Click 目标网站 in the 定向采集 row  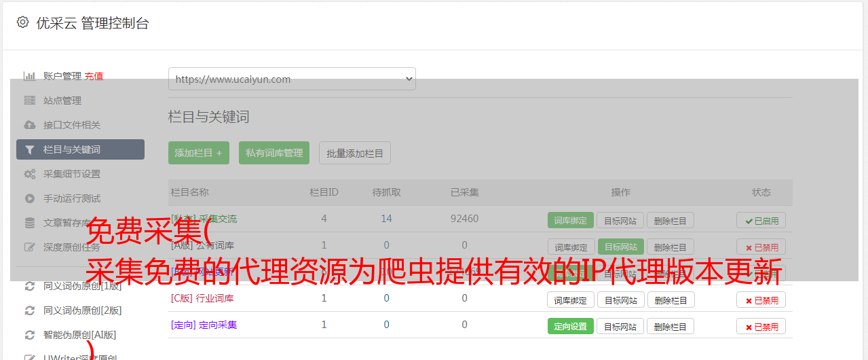[621, 326]
